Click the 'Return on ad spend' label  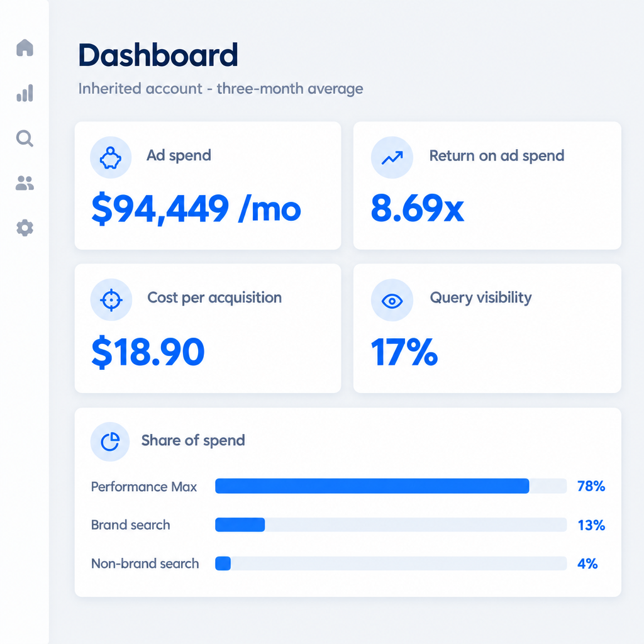tap(497, 156)
